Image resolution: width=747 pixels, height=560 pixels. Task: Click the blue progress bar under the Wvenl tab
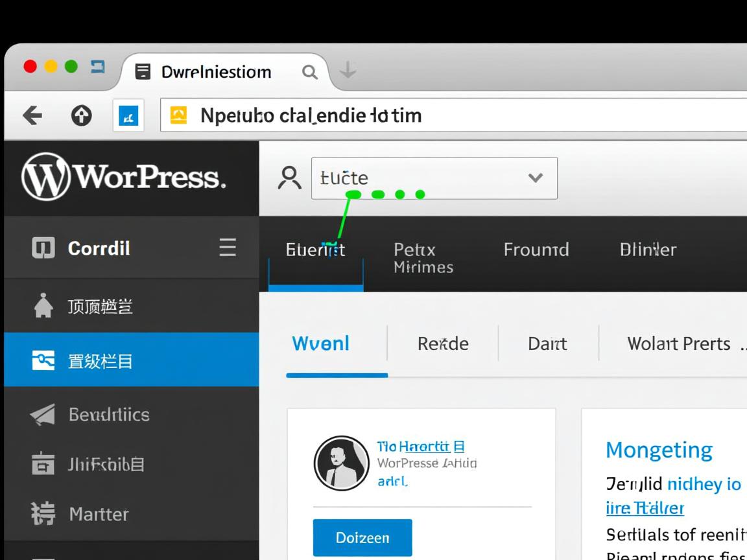[x=337, y=375]
